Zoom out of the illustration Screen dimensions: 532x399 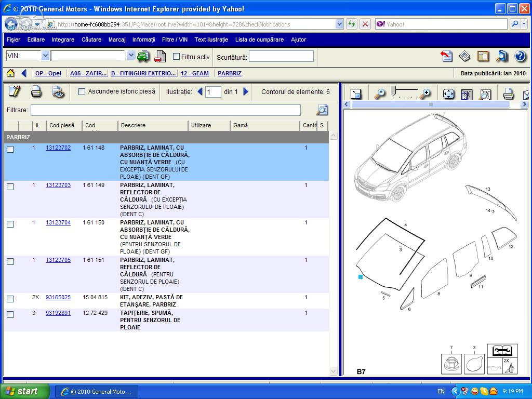point(380,94)
